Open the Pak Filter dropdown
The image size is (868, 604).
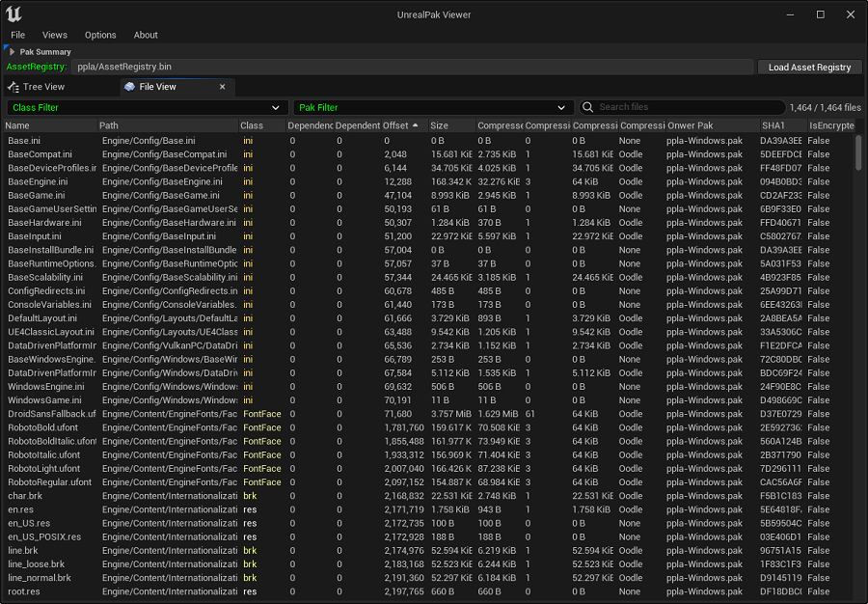pos(433,107)
